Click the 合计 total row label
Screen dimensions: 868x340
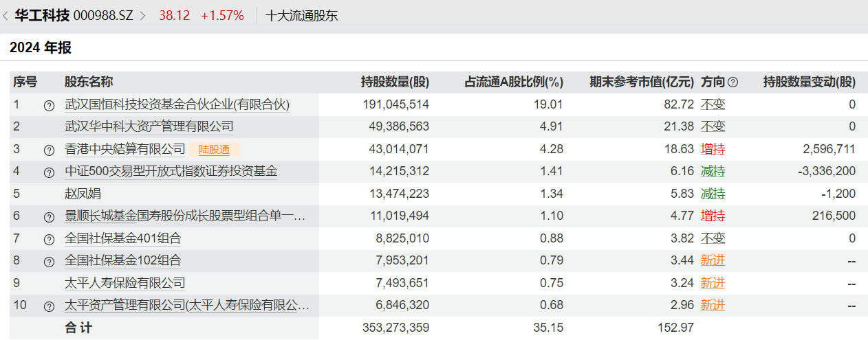point(78,328)
